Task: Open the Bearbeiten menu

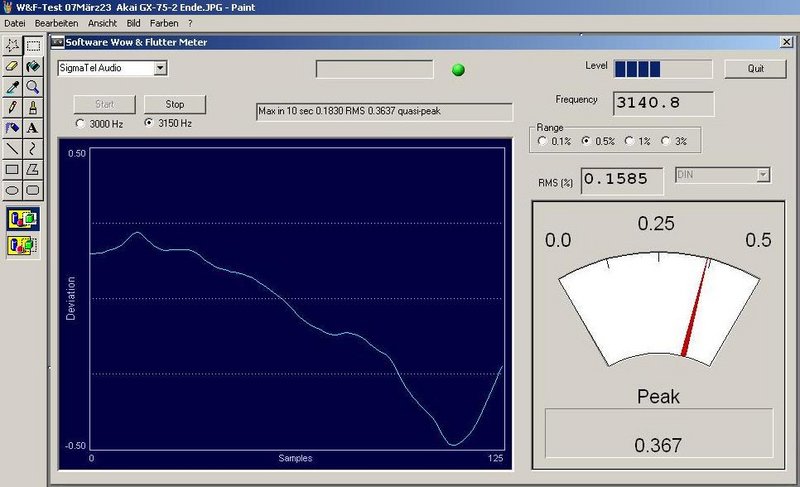Action: click(56, 23)
